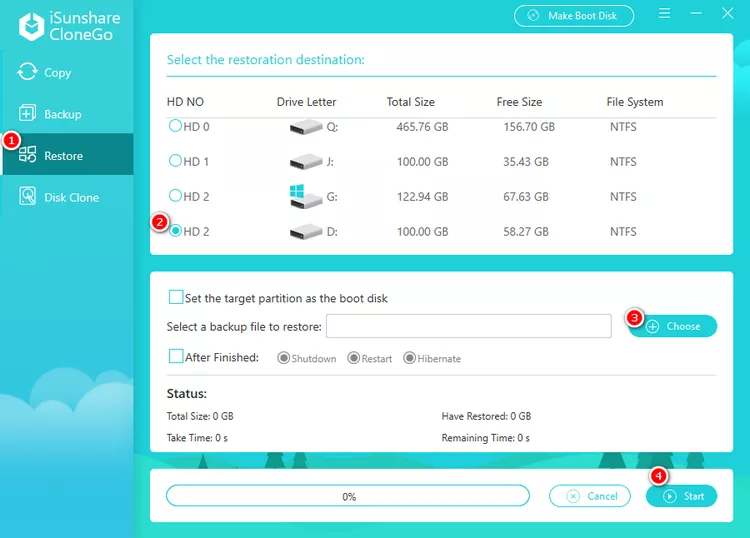The width and height of the screenshot is (750, 538).
Task: Click the X icon on Cancel button
Action: coord(573,496)
